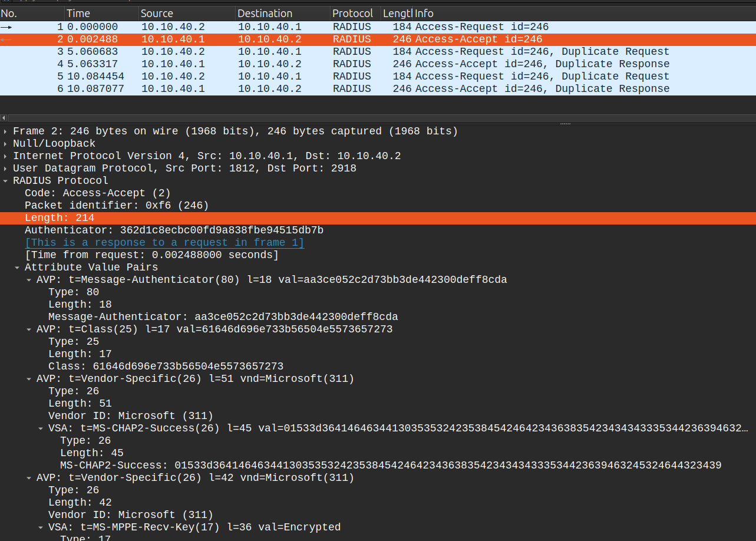Sort packets by the Time column
Image resolution: width=756 pixels, height=541 pixels.
pos(100,13)
